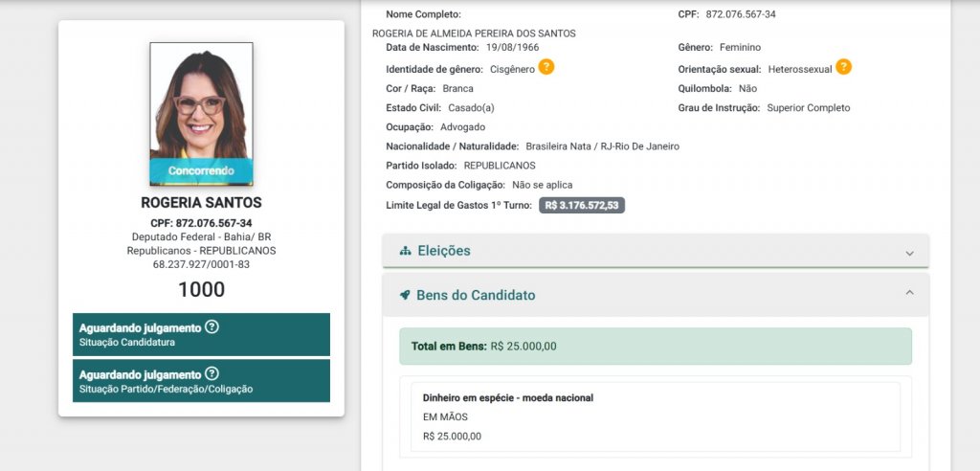Click the candidate name ROGERIA SANTOS
980x471 pixels.
201,203
